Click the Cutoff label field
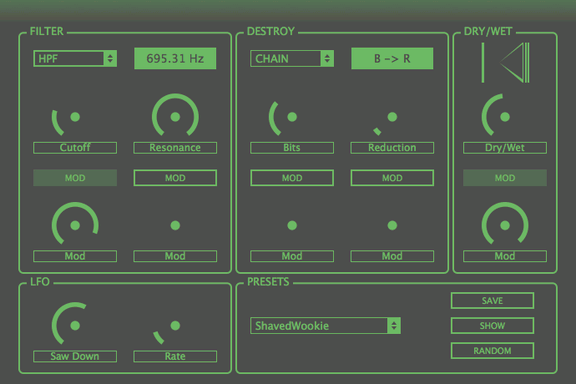Viewport: 576px width, 384px height. (x=75, y=148)
